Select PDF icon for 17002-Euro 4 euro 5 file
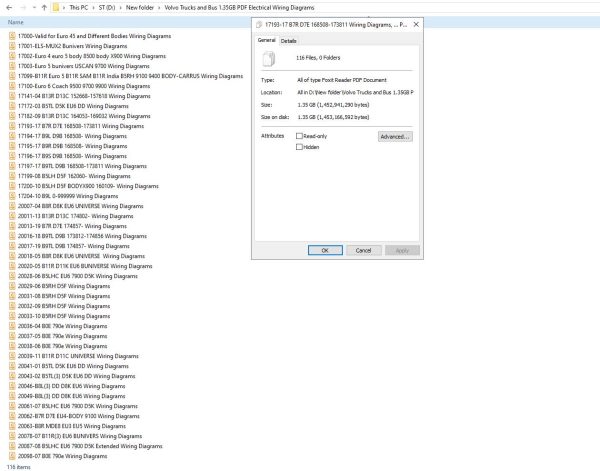Viewport: 600px width, 471px height. (x=12, y=56)
